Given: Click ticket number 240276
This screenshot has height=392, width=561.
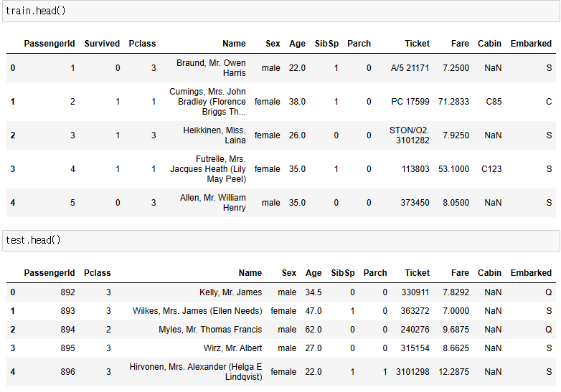Looking at the screenshot, I should click(415, 330).
